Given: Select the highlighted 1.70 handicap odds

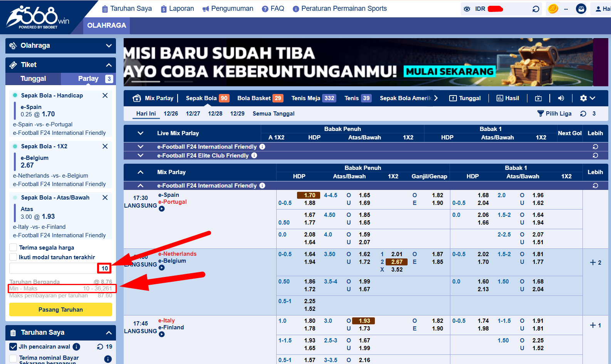Looking at the screenshot, I should pyautogui.click(x=309, y=195).
